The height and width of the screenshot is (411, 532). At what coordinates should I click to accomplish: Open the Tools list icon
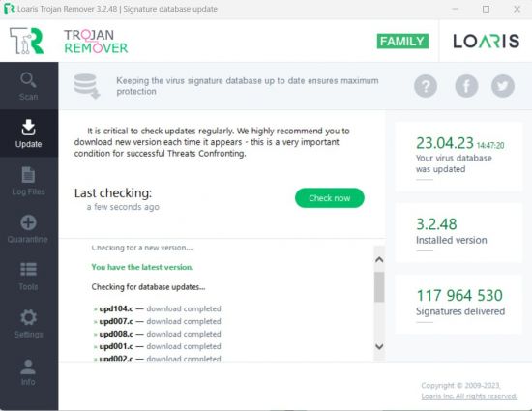point(28,269)
